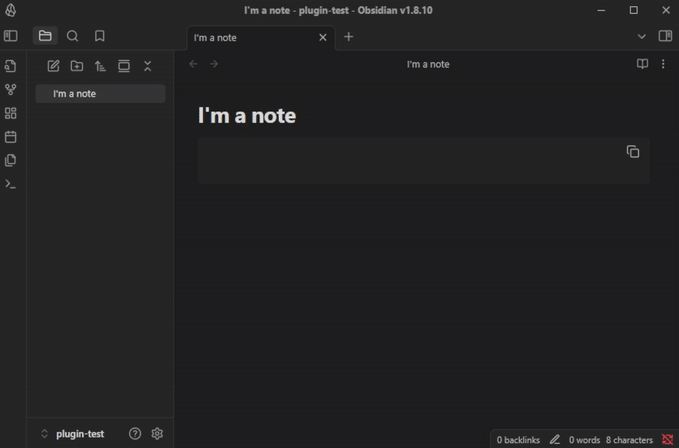The image size is (679, 448).
Task: Select 'I'm a note' in file list
Action: pyautogui.click(x=100, y=93)
